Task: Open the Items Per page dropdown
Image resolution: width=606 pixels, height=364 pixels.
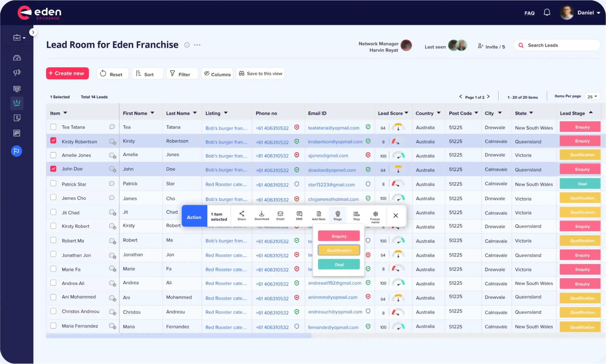Action: 592,96
